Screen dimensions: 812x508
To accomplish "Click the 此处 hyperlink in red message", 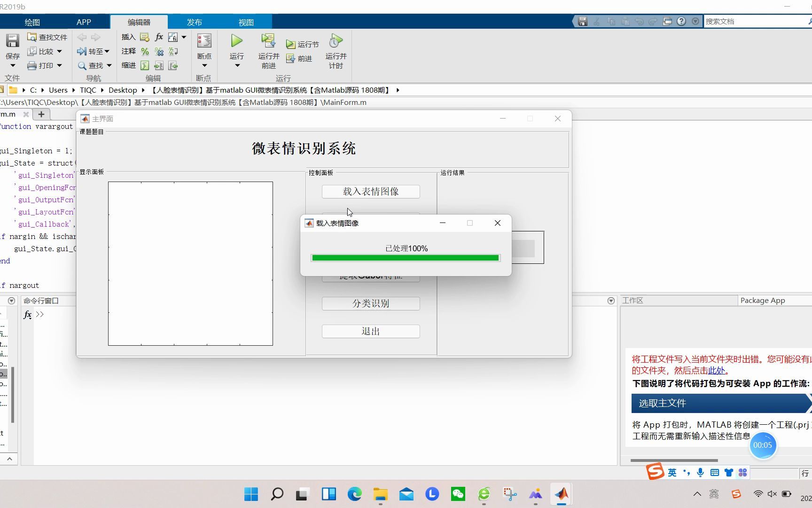I will pyautogui.click(x=717, y=371).
